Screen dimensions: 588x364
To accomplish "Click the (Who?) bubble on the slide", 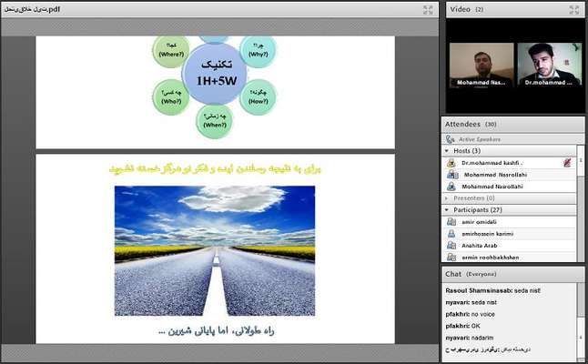I will coord(171,97).
